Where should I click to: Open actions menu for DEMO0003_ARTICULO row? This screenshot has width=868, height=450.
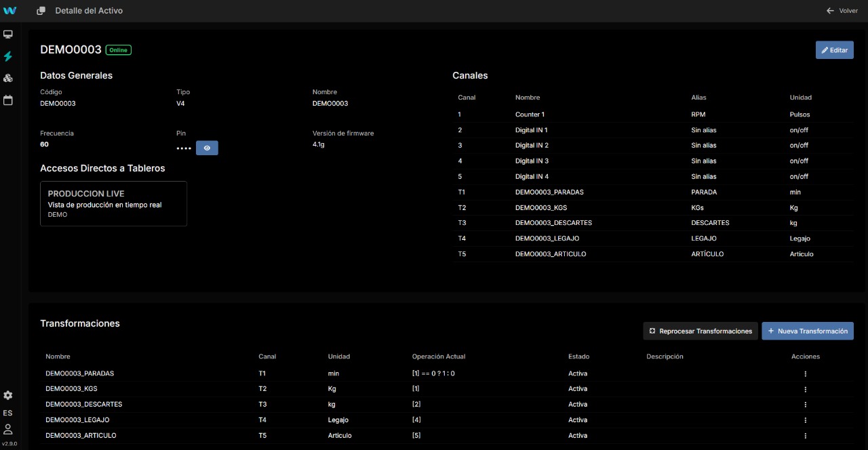click(805, 436)
